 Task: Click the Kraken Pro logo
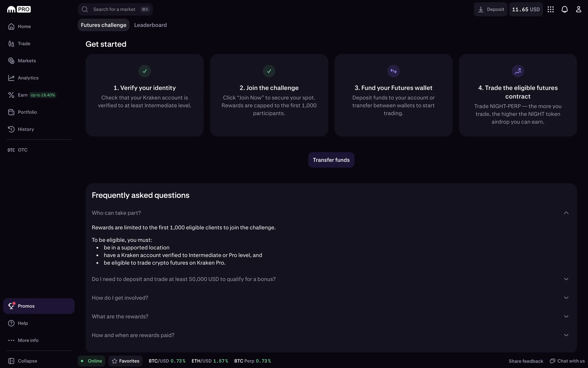[19, 10]
